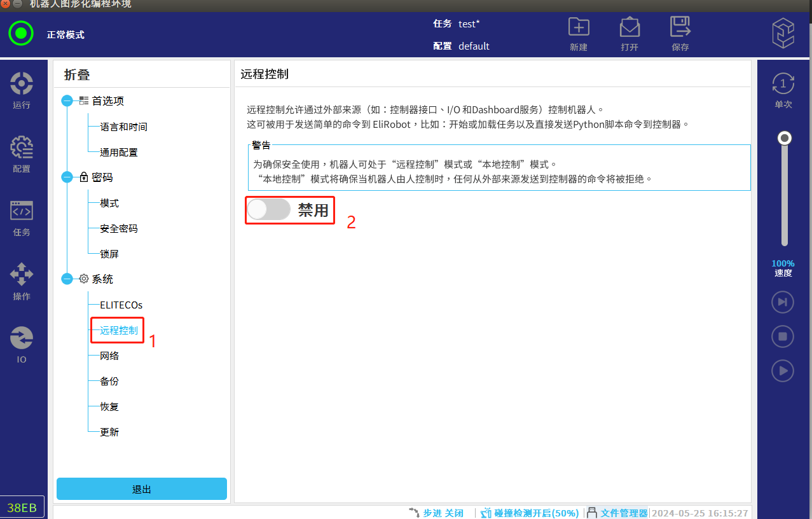Open the 操作 (Operation) arrows icon
The image size is (812, 519).
click(22, 280)
